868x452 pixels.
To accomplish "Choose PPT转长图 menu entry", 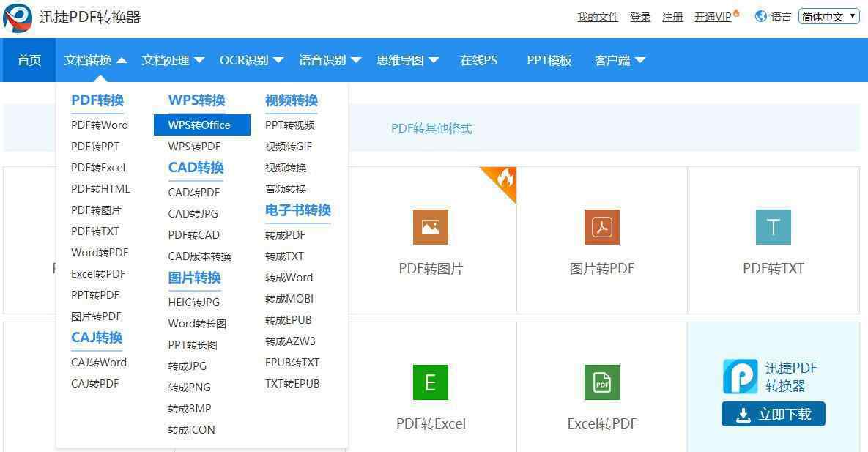I will [193, 344].
